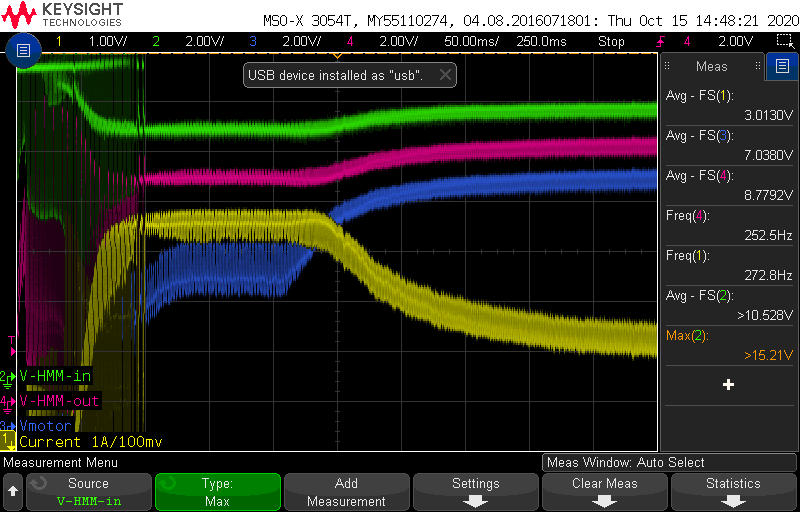The image size is (800, 512).
Task: Select the Max(2) measurement result
Action: coord(728,344)
